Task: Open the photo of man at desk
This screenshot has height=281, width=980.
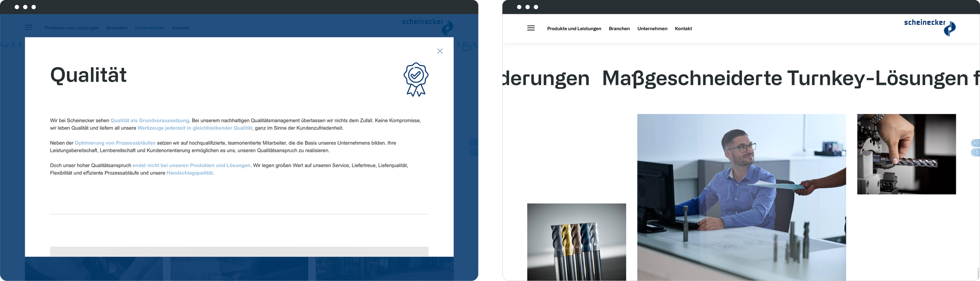Action: coord(742,197)
